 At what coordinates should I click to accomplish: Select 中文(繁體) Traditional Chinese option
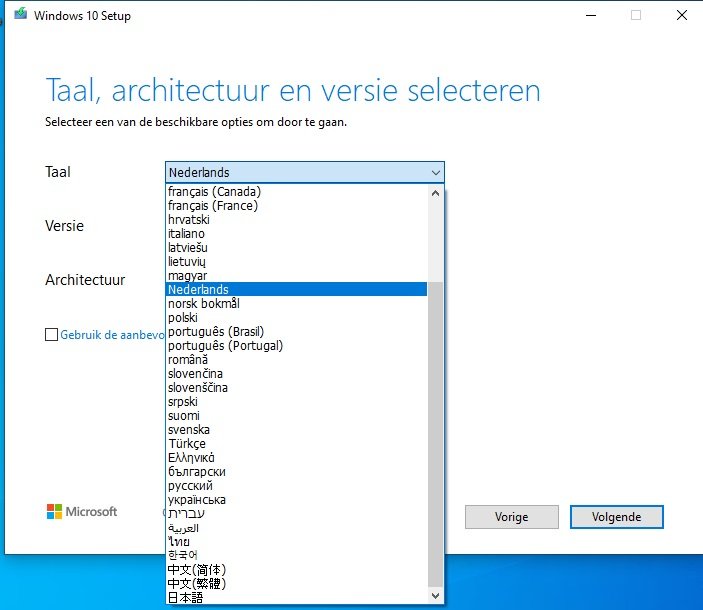[x=296, y=584]
